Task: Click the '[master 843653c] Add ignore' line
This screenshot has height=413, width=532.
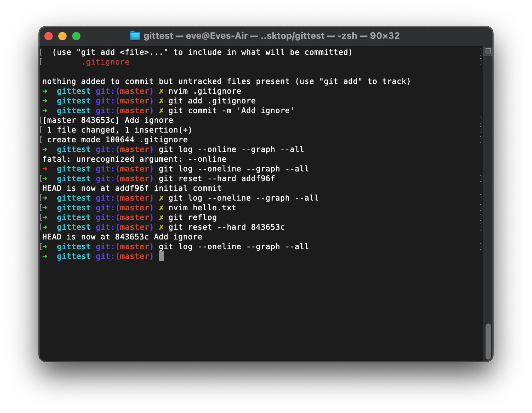Action: click(108, 120)
